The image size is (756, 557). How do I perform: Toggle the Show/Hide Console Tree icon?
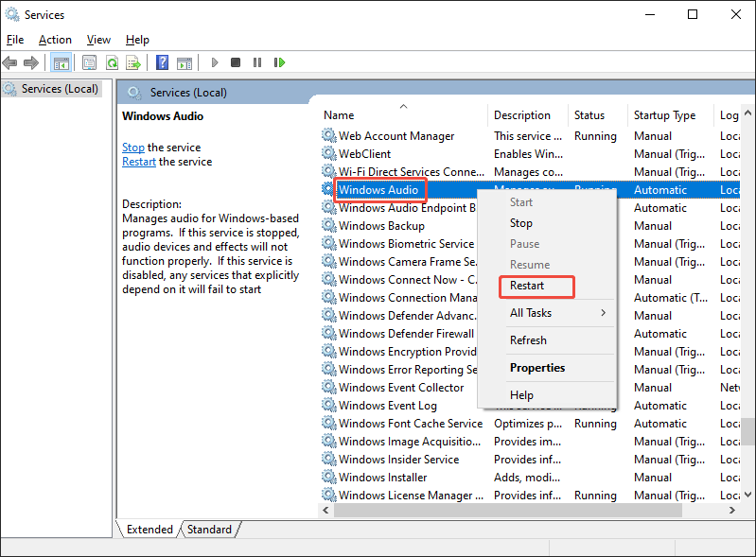coord(62,62)
